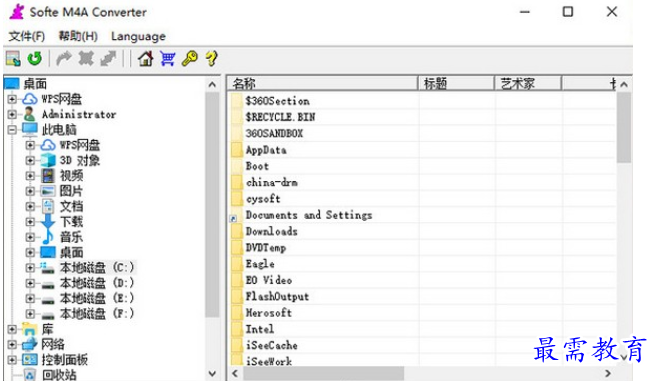The image size is (655, 381).
Task: Click the add files toolbar icon
Action: (13, 58)
